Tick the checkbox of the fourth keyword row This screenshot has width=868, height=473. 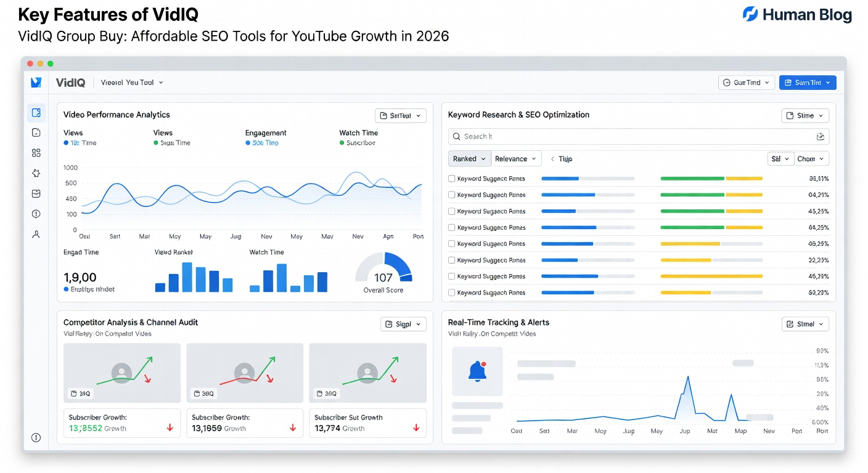[x=452, y=227]
